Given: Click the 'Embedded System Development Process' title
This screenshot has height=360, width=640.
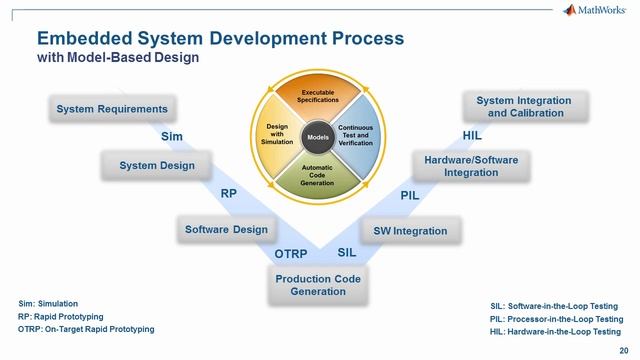Looking at the screenshot, I should coord(220,38).
